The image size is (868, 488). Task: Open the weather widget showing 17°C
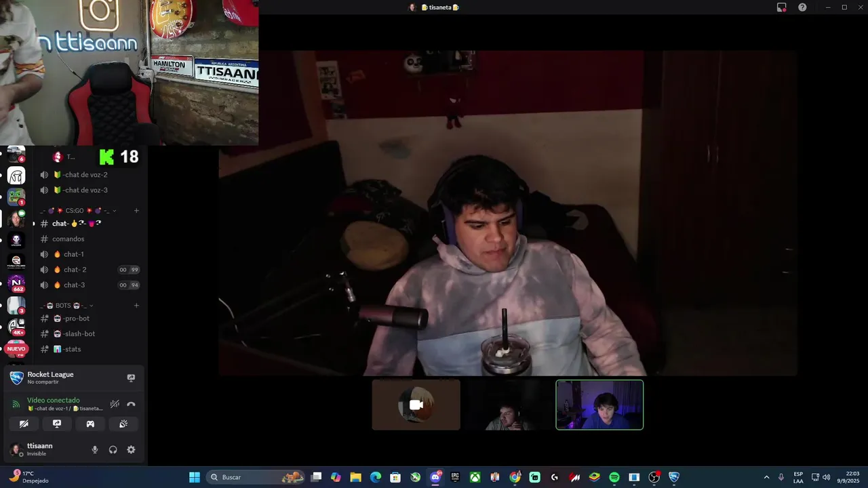click(x=28, y=477)
